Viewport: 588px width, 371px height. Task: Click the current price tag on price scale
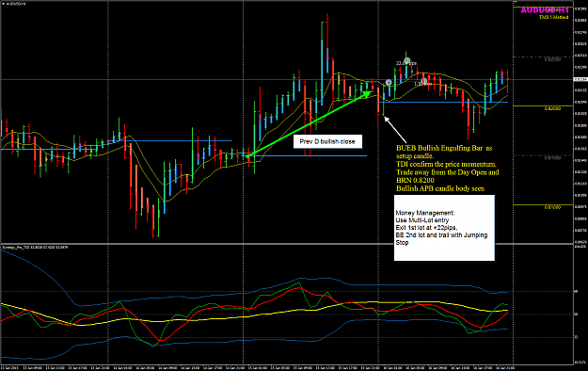pyautogui.click(x=580, y=80)
